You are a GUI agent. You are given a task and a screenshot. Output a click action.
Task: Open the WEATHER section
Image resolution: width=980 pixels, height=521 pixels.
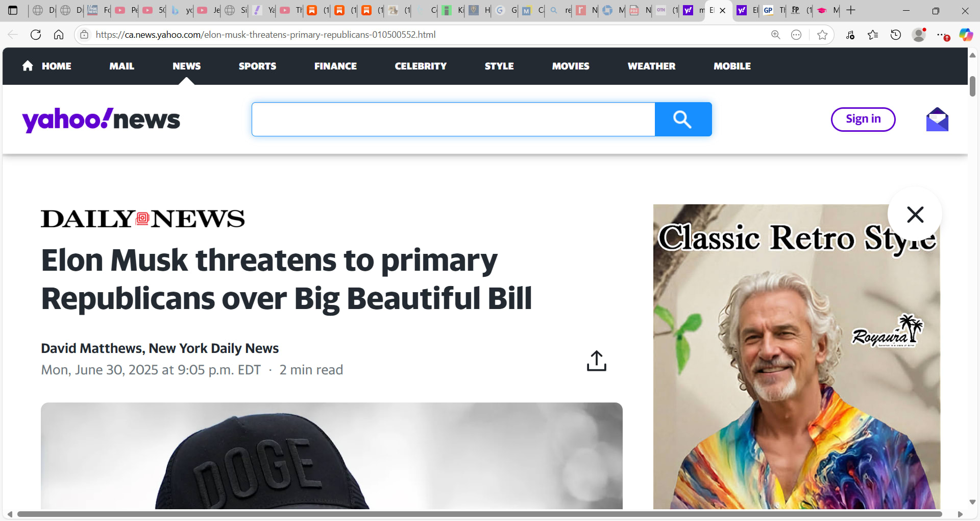(x=651, y=66)
